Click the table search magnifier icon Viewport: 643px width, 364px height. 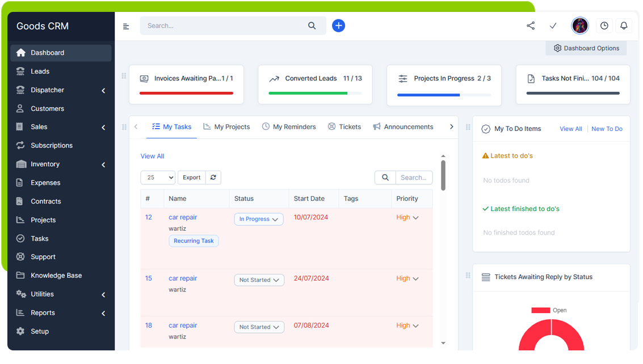pos(385,177)
